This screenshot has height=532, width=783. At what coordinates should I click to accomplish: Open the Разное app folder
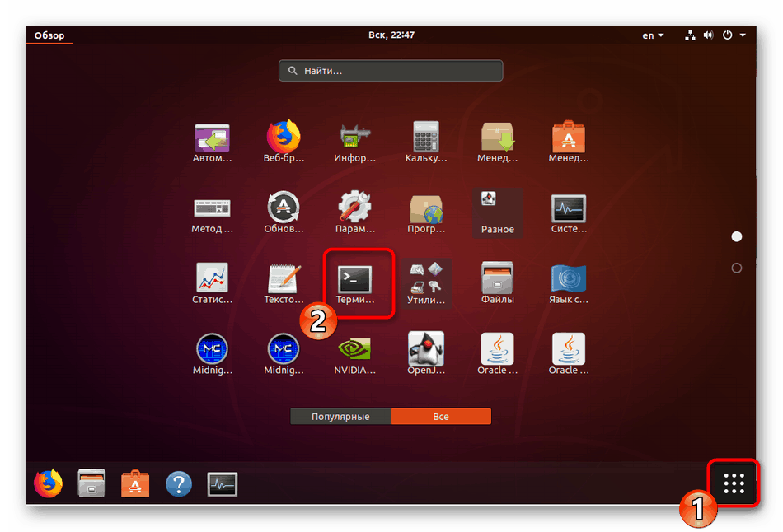point(497,213)
